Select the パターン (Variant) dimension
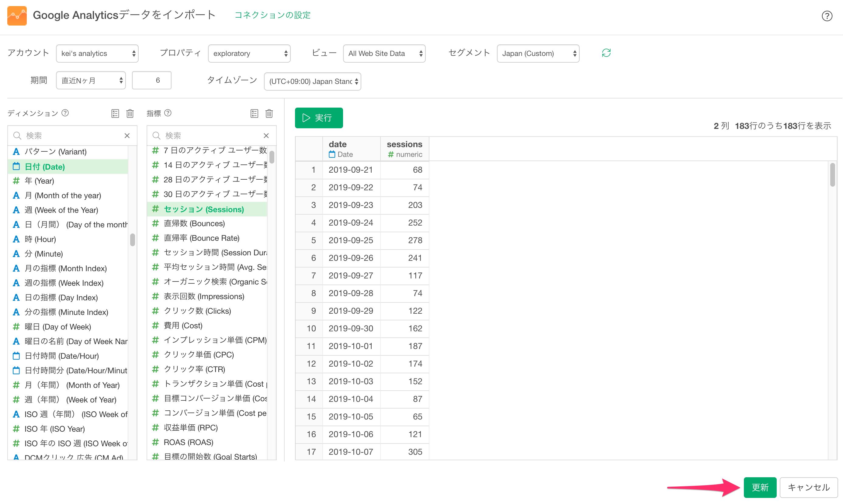The image size is (843, 504). pos(68,151)
